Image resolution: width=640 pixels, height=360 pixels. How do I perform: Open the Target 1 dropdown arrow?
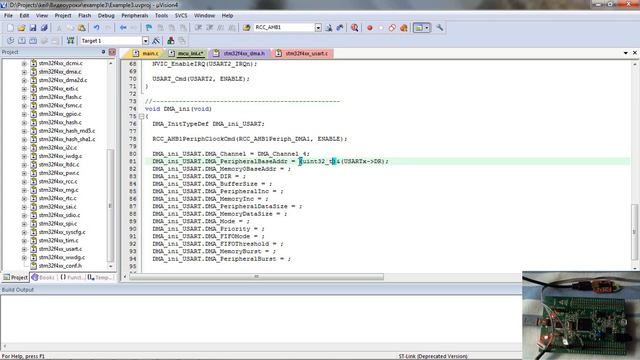point(145,41)
